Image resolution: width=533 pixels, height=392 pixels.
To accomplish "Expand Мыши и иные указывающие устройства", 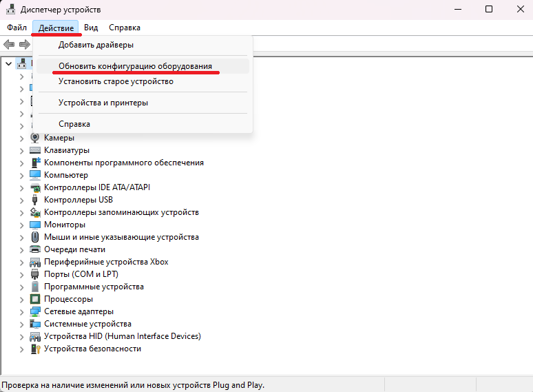I will (x=22, y=237).
